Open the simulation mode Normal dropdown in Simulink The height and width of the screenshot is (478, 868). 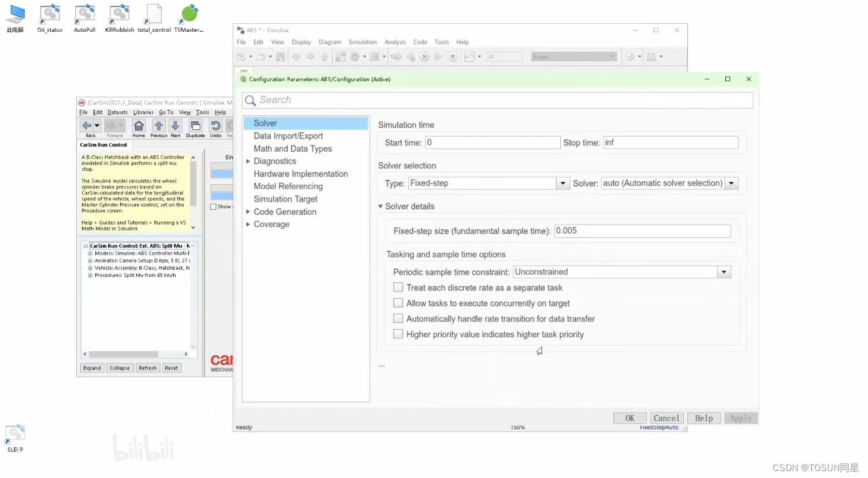click(x=573, y=57)
